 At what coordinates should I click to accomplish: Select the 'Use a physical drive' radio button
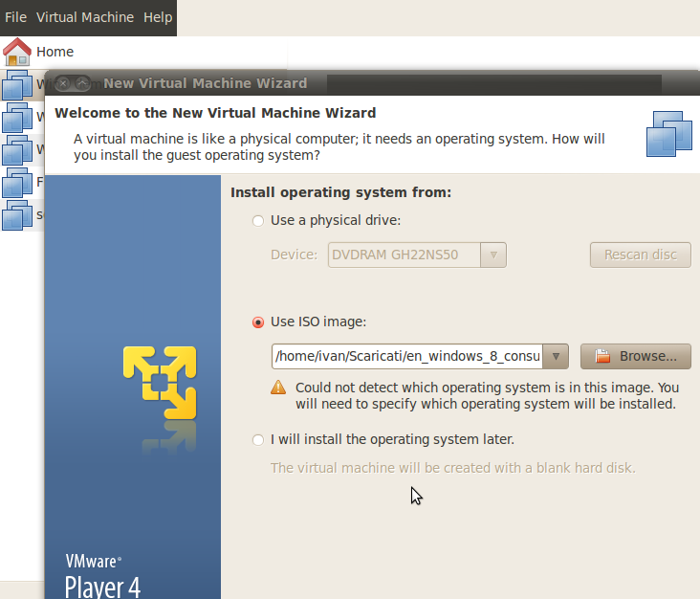tap(258, 221)
